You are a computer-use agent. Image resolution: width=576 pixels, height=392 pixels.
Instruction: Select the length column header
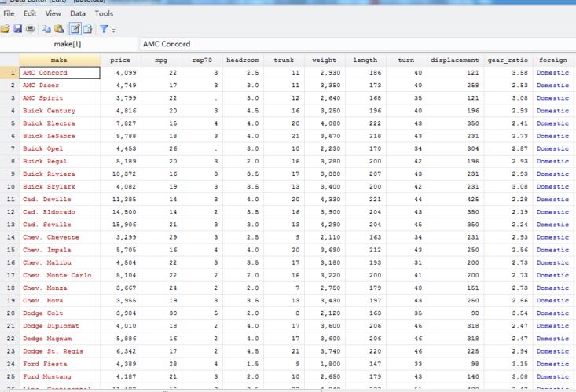[x=365, y=60]
